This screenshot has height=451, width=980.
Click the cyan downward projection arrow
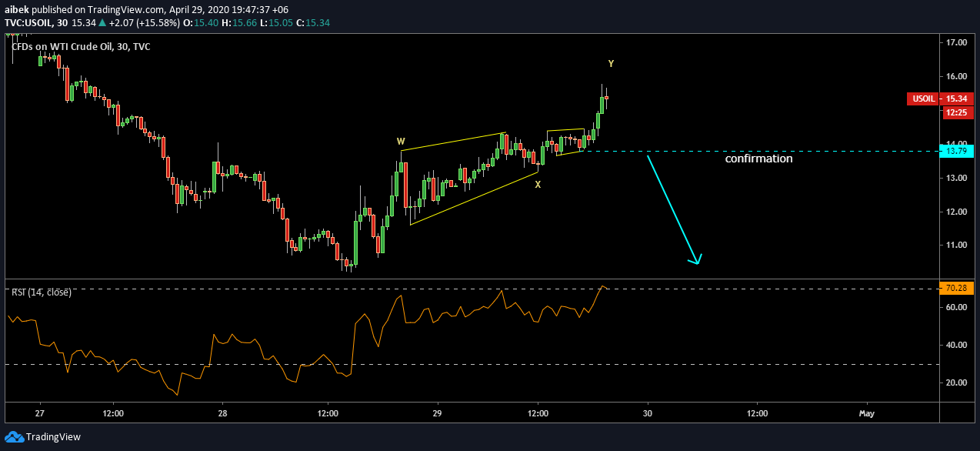(674, 209)
